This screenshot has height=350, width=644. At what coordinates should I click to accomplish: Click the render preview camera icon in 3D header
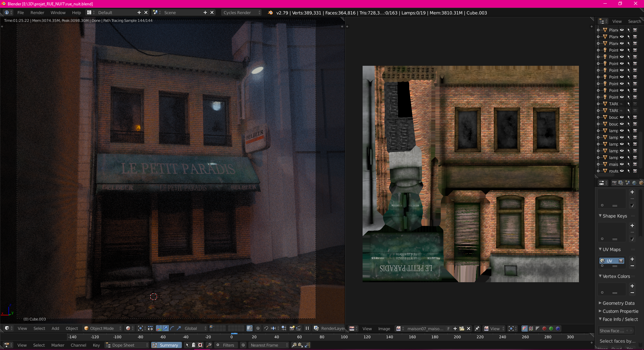292,328
